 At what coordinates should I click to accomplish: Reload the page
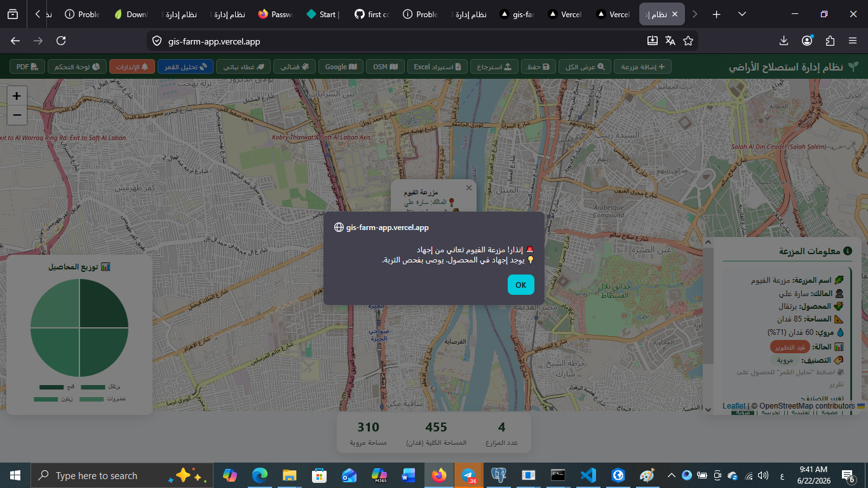pos(61,41)
